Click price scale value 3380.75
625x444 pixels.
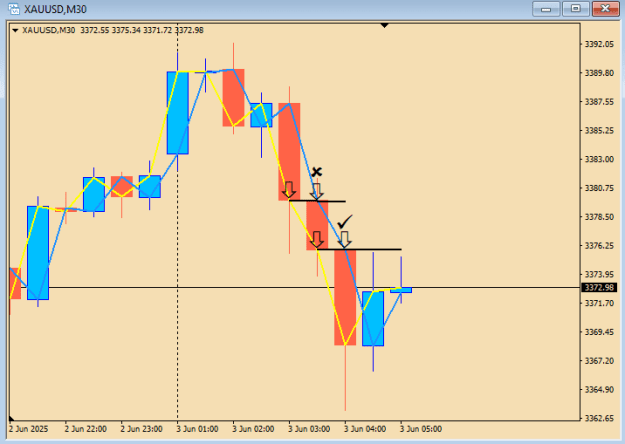tap(599, 188)
